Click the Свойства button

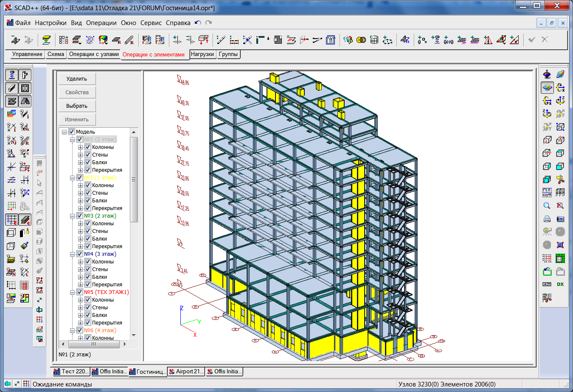[x=77, y=92]
